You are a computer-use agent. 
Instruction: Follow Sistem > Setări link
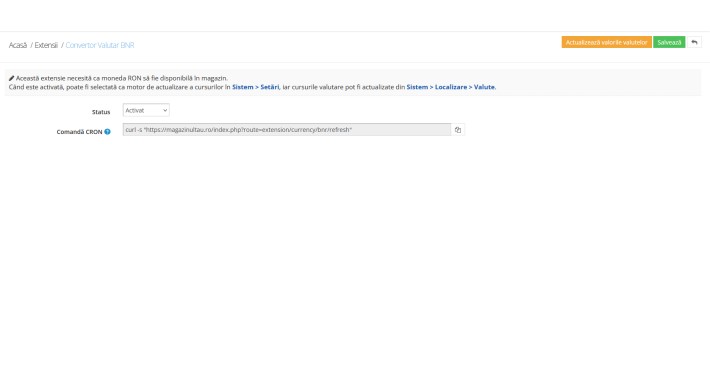tap(255, 87)
